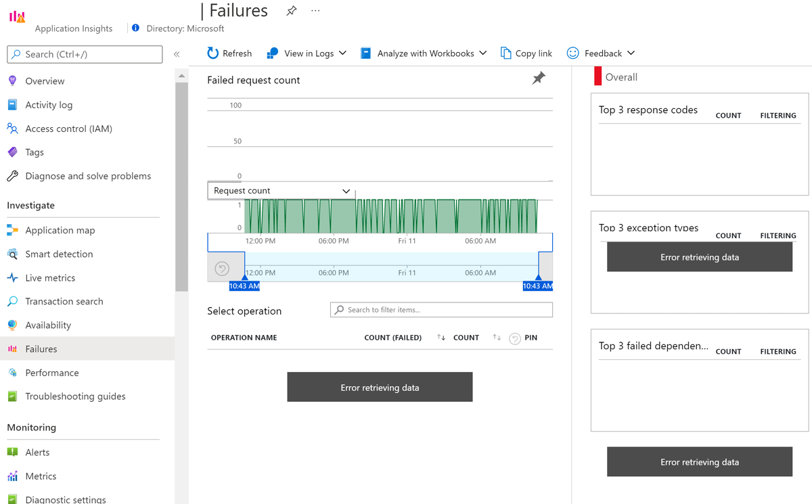Viewport: 812px width, 504px height.
Task: Navigate to Live metrics
Action: [50, 278]
